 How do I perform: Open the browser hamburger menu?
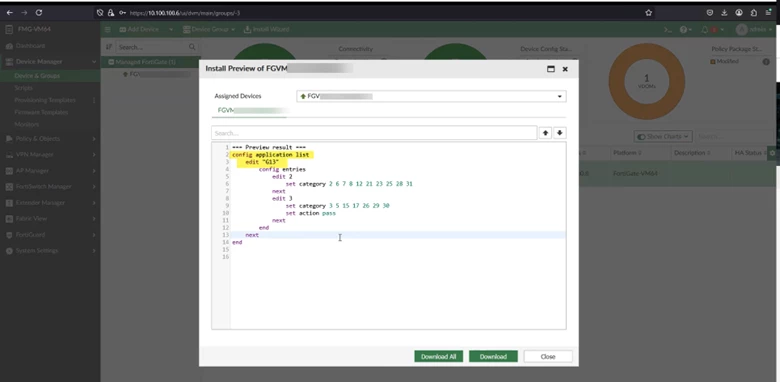[769, 13]
